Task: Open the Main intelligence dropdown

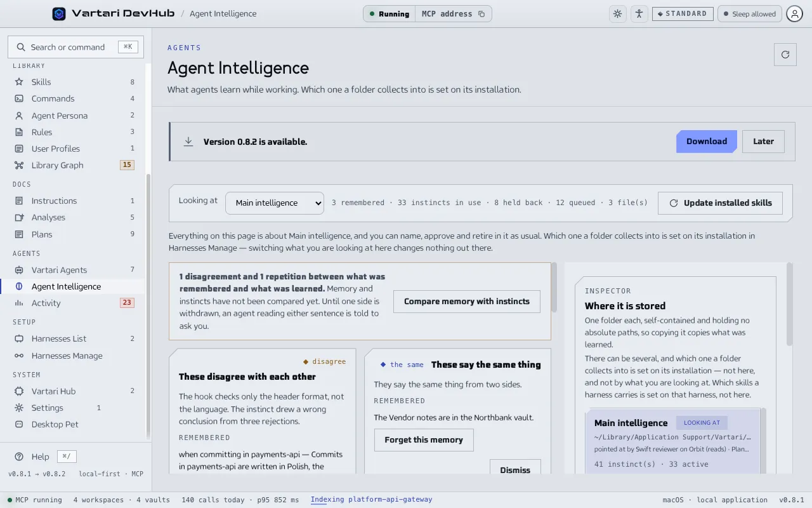Action: (x=275, y=203)
